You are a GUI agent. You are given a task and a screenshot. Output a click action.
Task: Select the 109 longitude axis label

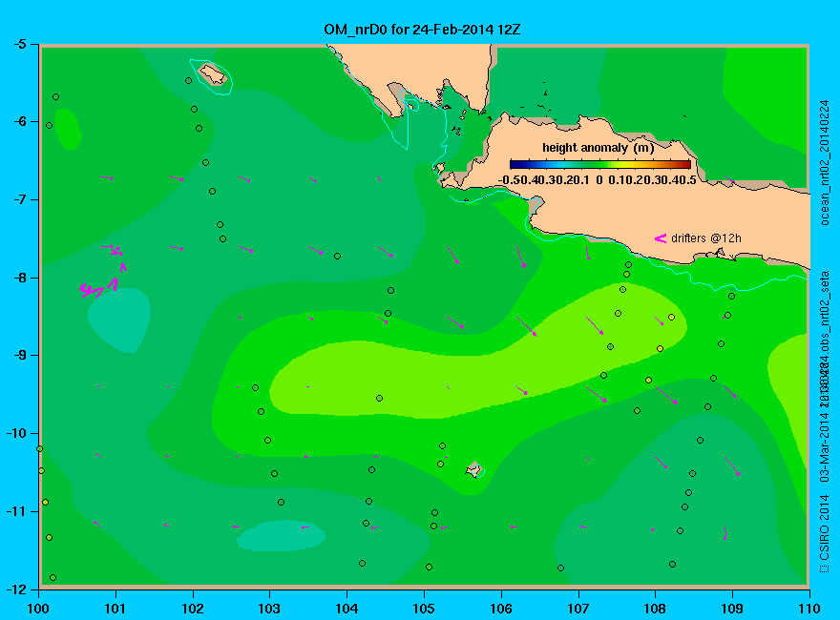(x=732, y=609)
